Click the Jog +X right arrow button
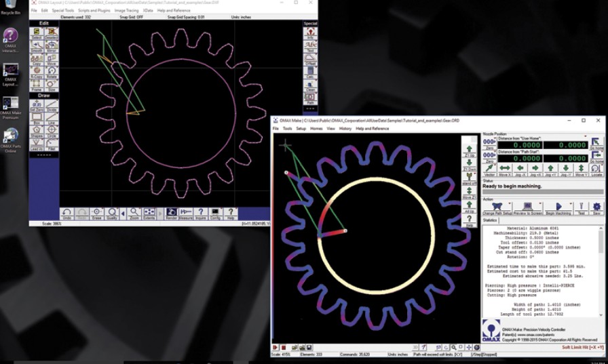The height and width of the screenshot is (364, 608). (x=535, y=169)
